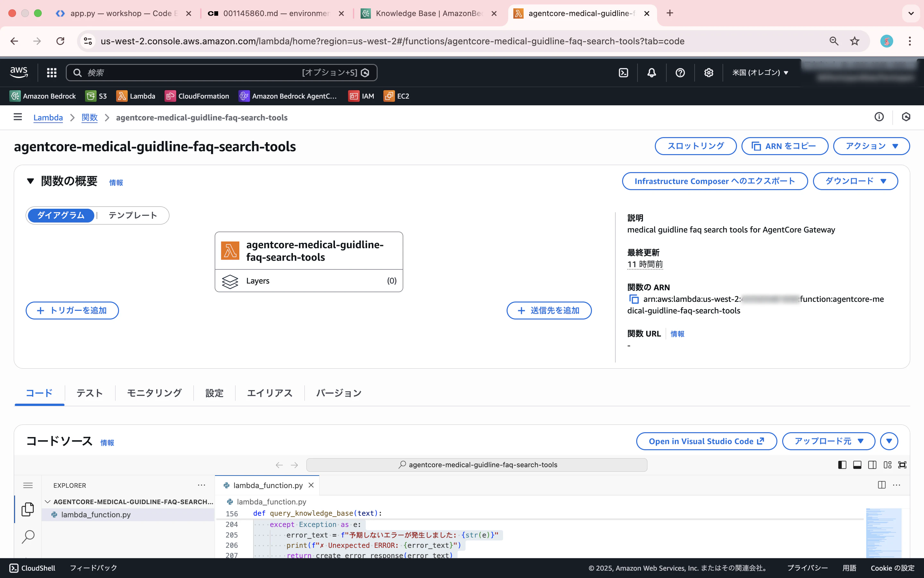The height and width of the screenshot is (578, 924).
Task: Click the AWS console 検索 search field
Action: [x=221, y=73]
